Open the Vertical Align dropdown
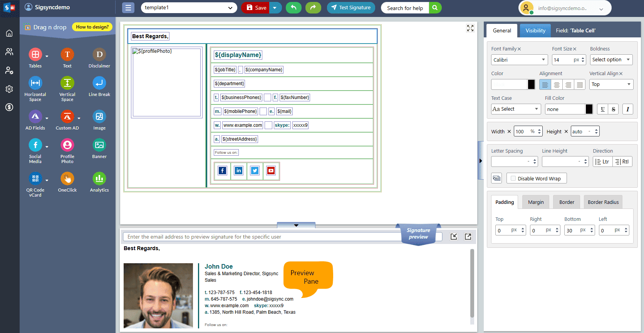Screen dimensions: 644x333 pyautogui.click(x=611, y=84)
